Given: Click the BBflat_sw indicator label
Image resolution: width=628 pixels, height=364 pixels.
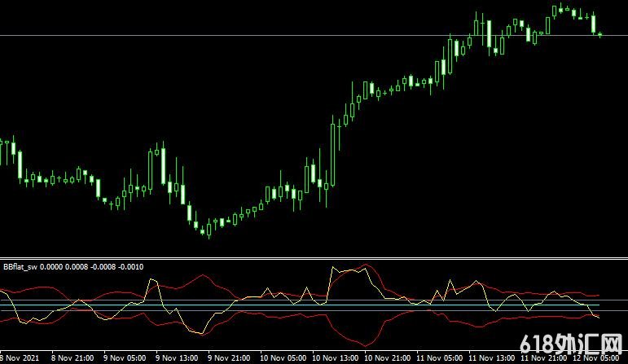Looking at the screenshot, I should tap(73, 267).
